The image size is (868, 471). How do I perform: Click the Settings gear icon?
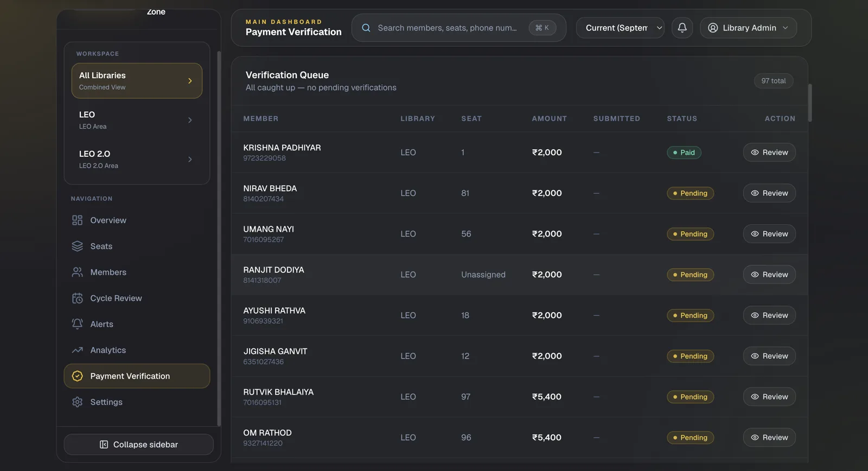click(x=78, y=402)
